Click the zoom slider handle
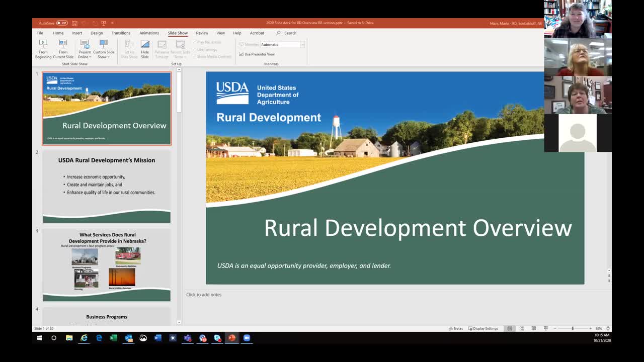This screenshot has width=644, height=362. (x=573, y=328)
